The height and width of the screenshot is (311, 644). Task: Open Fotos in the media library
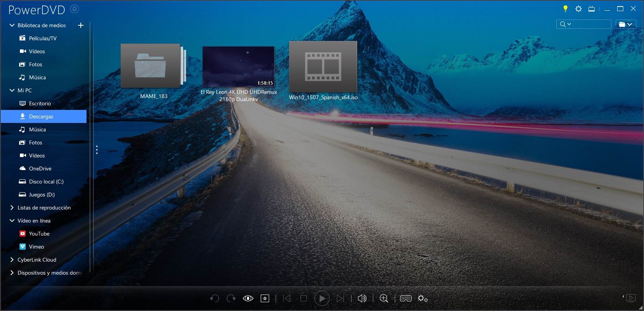tap(35, 64)
